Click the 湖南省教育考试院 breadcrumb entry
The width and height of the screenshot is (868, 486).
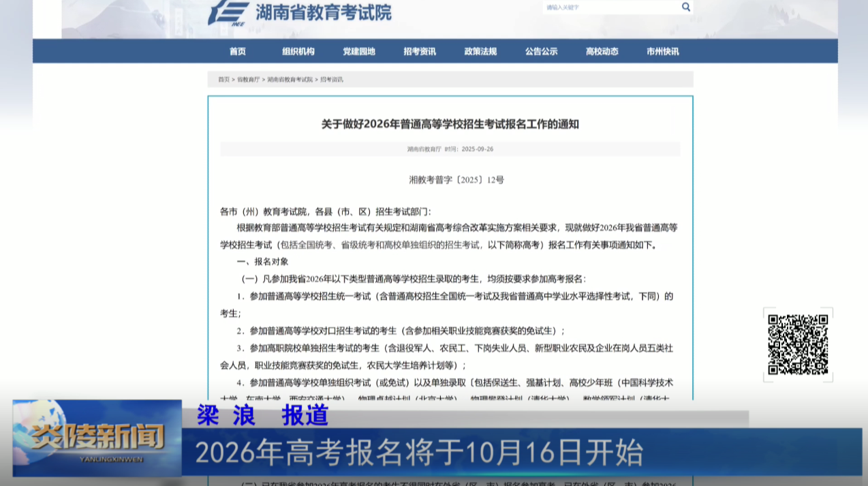point(289,79)
